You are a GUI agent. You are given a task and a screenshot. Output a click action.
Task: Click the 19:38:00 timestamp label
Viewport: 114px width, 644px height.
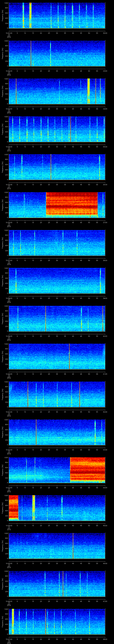[x=9, y=298]
